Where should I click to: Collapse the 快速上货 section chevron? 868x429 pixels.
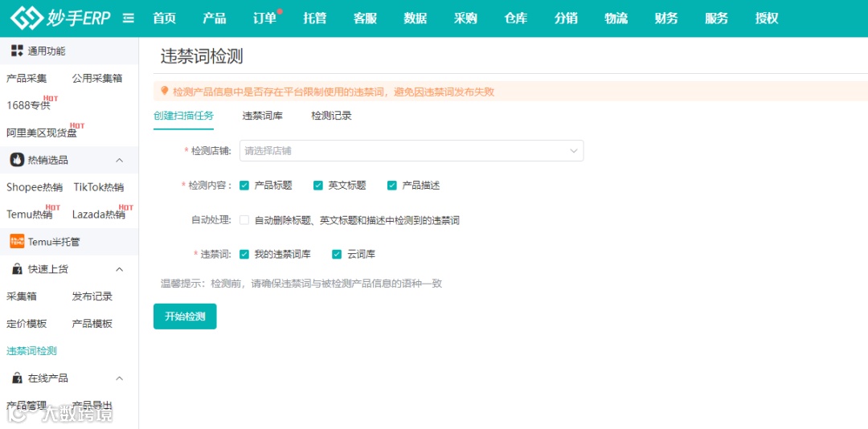[119, 269]
